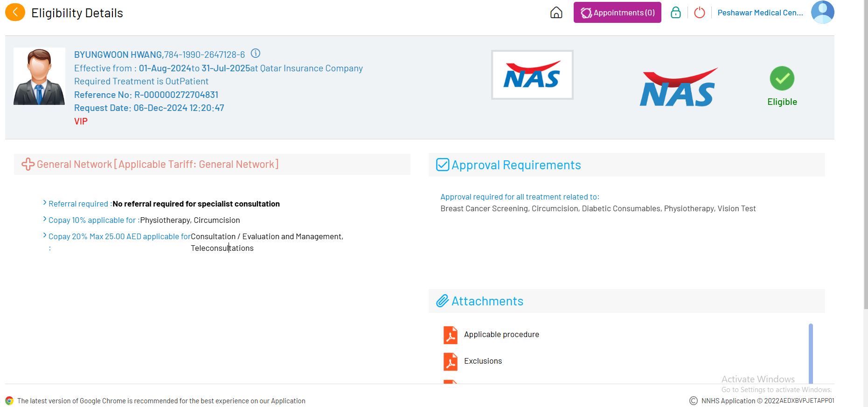Open the Exclusions PDF attachment
The width and height of the screenshot is (868, 407).
(482, 361)
